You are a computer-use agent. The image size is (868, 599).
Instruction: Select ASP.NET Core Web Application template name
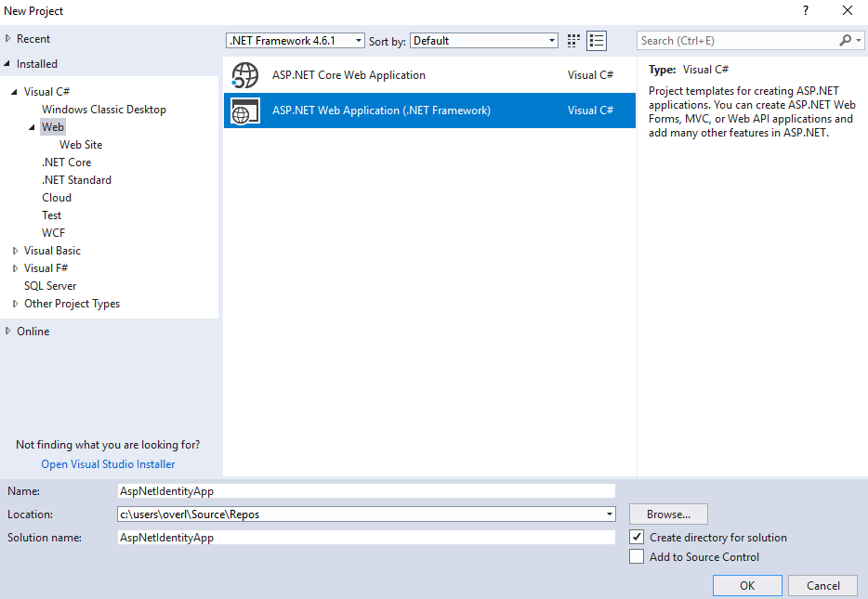pyautogui.click(x=349, y=75)
